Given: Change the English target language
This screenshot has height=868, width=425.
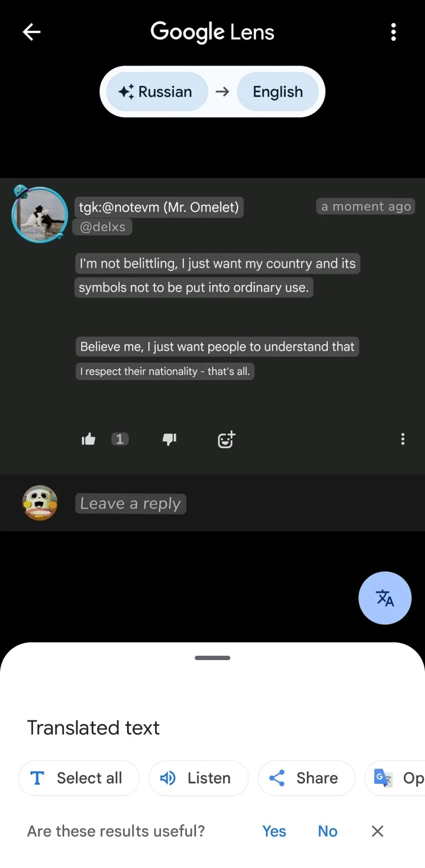Looking at the screenshot, I should click(x=278, y=92).
